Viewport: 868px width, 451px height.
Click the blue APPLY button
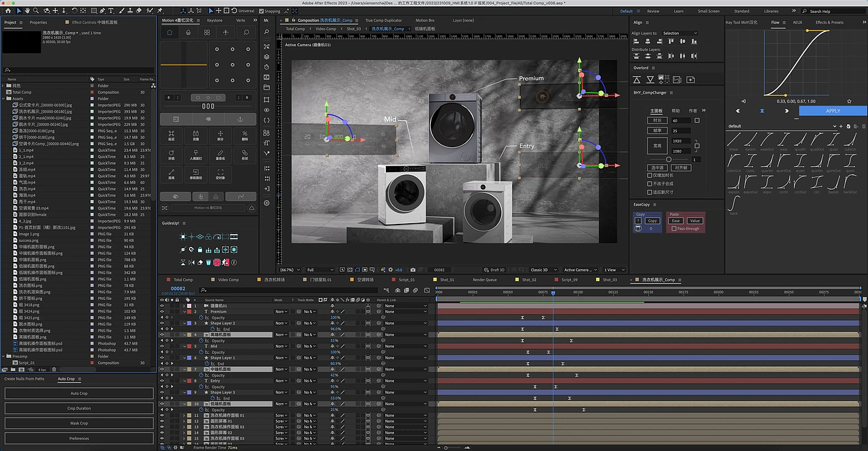pos(832,111)
